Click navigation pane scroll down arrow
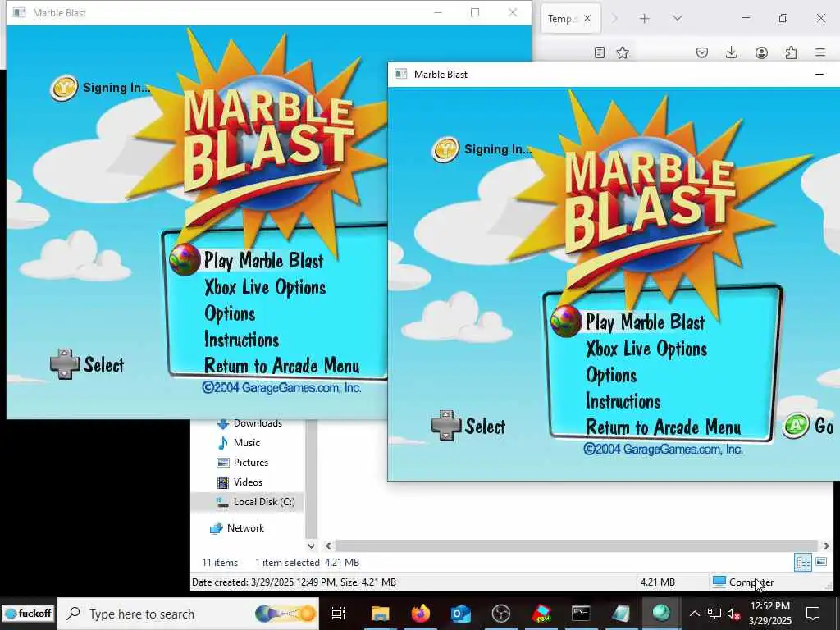 click(x=311, y=546)
